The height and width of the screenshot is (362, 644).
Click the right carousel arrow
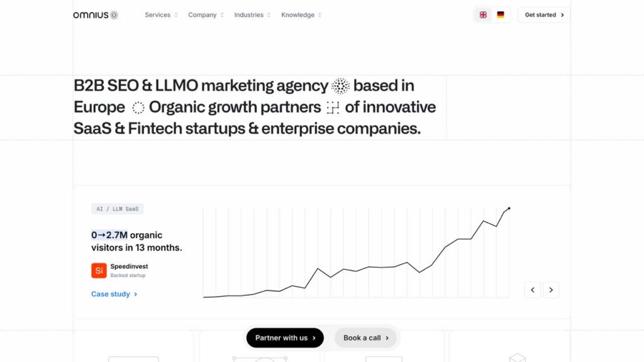[552, 290]
